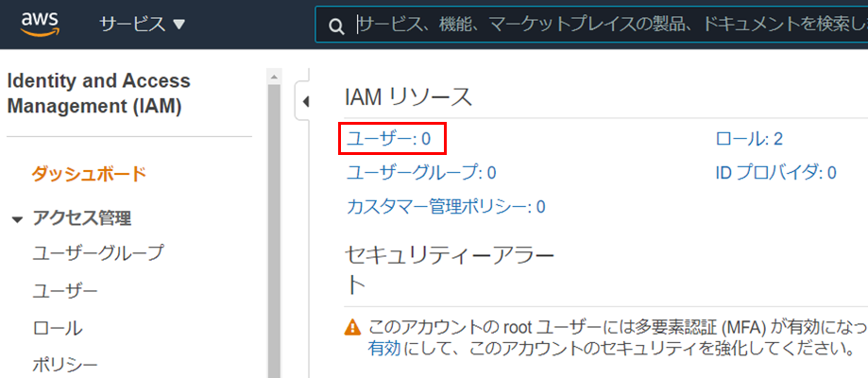Open ポリシー in the sidebar navigation
Image resolution: width=868 pixels, height=378 pixels.
[x=65, y=364]
